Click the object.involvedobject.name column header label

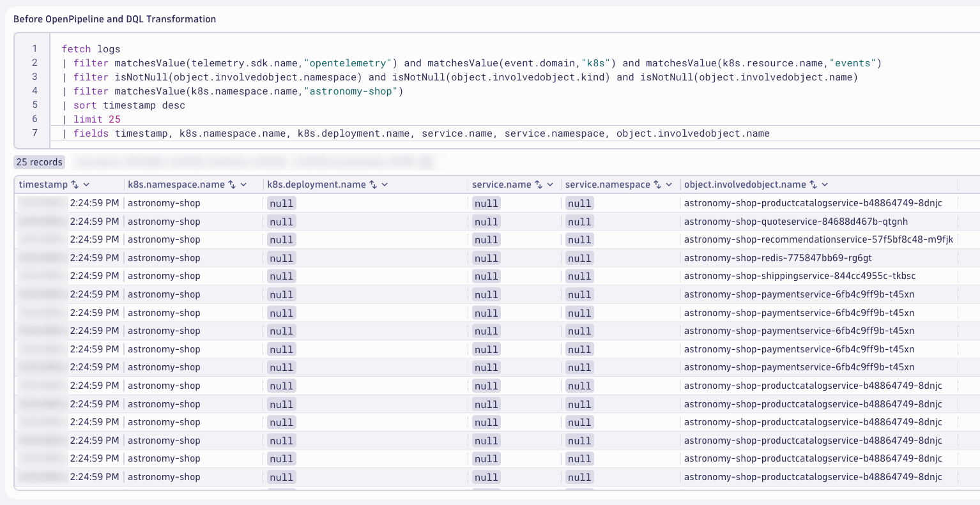[745, 185]
